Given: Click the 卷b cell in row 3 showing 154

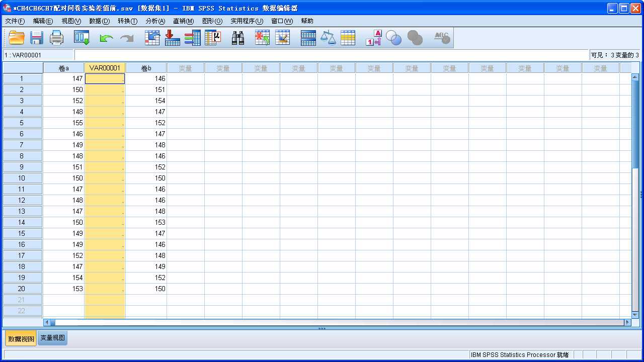Looking at the screenshot, I should pos(146,101).
